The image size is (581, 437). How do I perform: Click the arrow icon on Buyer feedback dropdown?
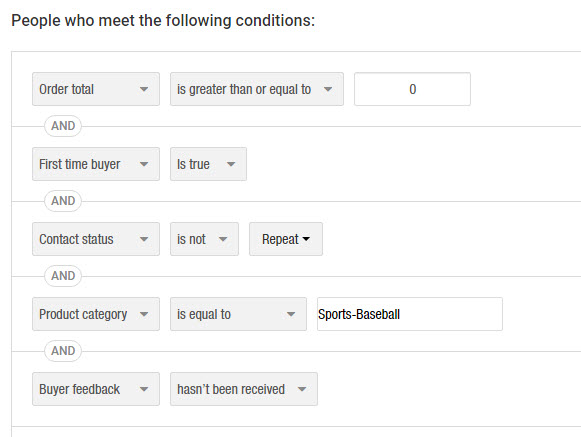tap(144, 389)
